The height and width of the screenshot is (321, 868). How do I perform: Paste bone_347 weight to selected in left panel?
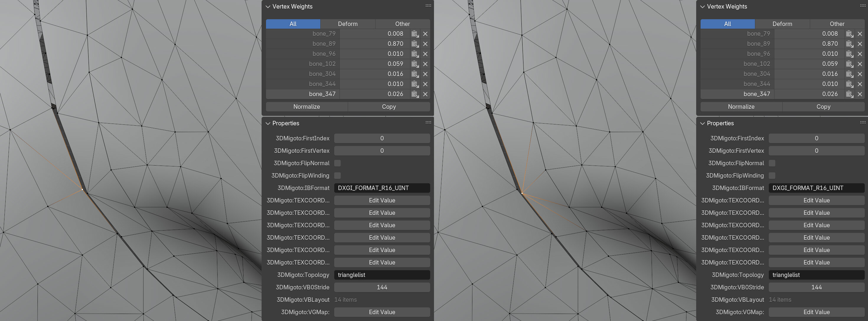pyautogui.click(x=415, y=94)
